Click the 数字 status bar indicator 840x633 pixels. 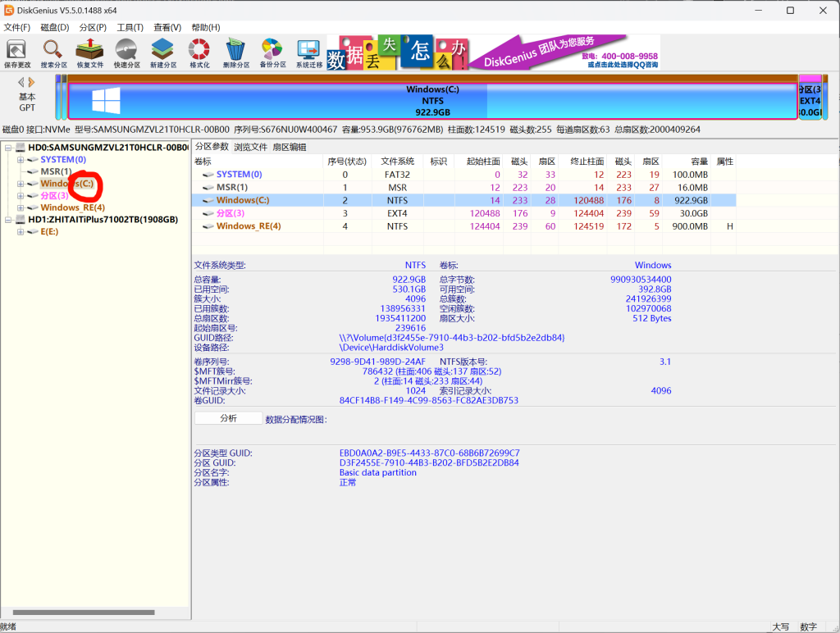click(x=808, y=627)
